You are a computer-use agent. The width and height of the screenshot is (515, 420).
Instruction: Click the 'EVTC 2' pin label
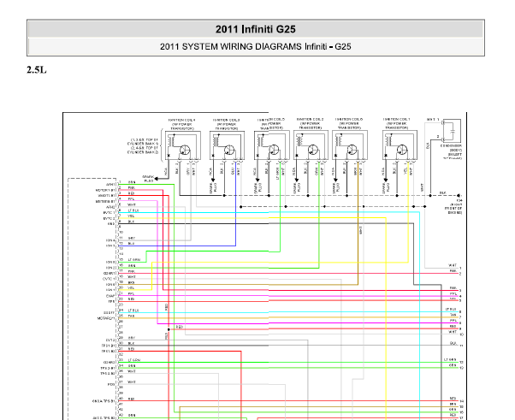tap(110, 218)
